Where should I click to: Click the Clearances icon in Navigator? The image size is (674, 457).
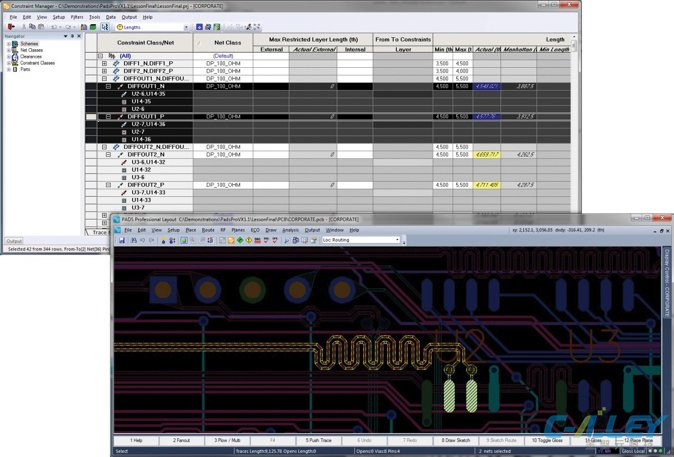[15, 56]
